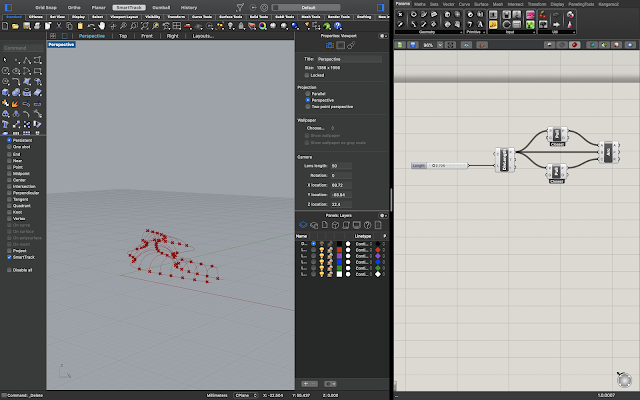
Task: Open the selection filter funnel icon
Action: pos(240,7)
